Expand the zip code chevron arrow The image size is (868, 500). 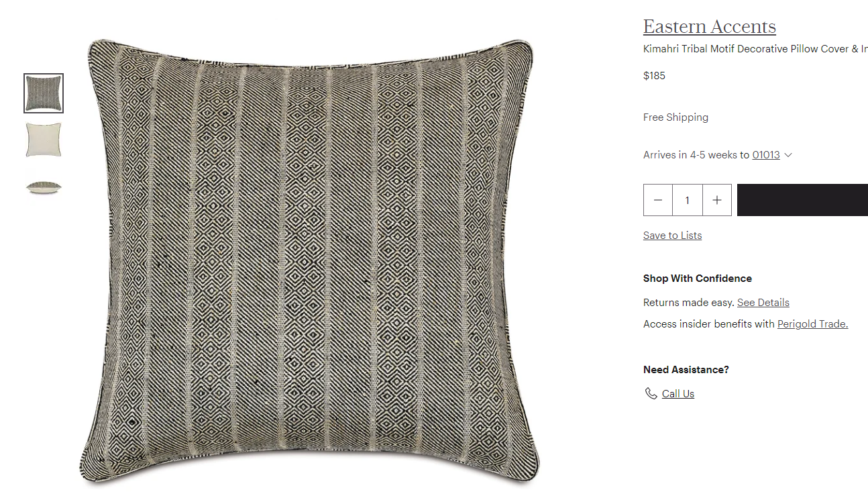(x=788, y=155)
